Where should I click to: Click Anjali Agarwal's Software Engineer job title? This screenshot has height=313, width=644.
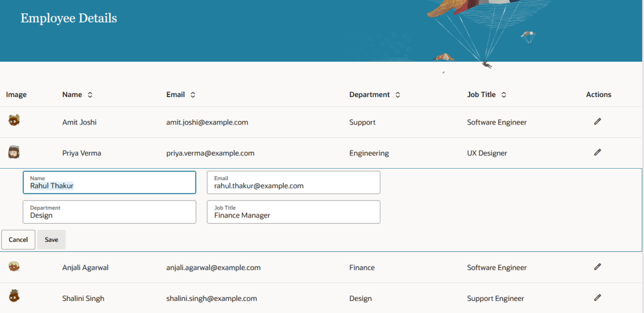click(496, 267)
